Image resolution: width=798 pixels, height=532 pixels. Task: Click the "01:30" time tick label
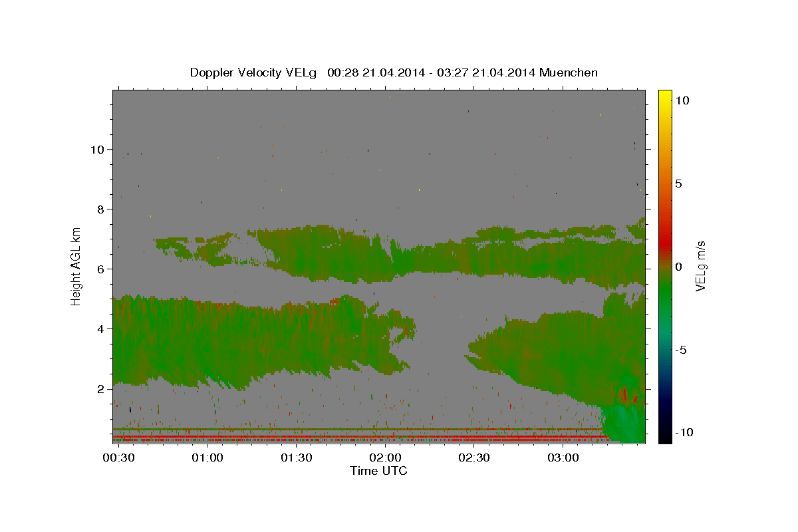click(296, 458)
